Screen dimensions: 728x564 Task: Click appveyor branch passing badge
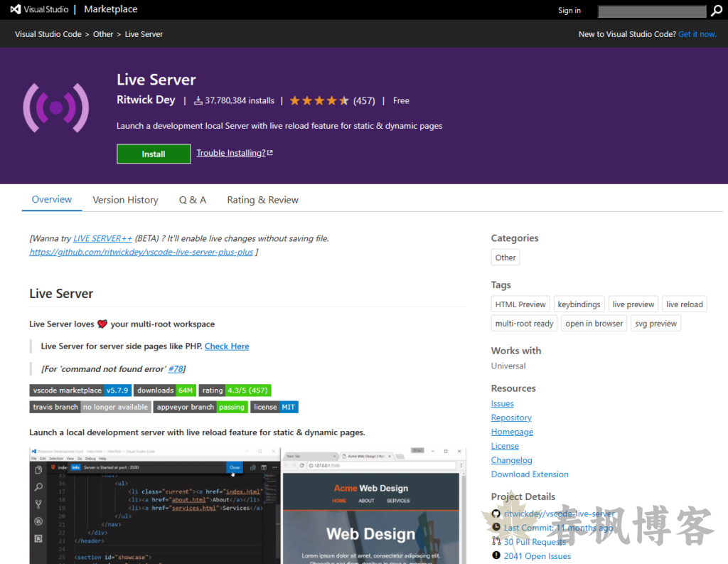tap(200, 407)
